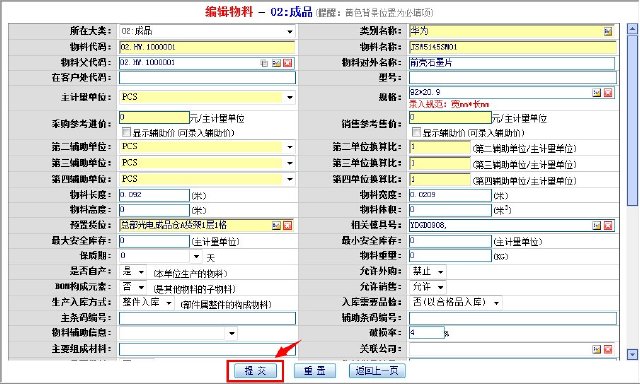The width and height of the screenshot is (640, 384).
Task: Open the 允许外购 dropdown showing 禁止
Action: [440, 271]
